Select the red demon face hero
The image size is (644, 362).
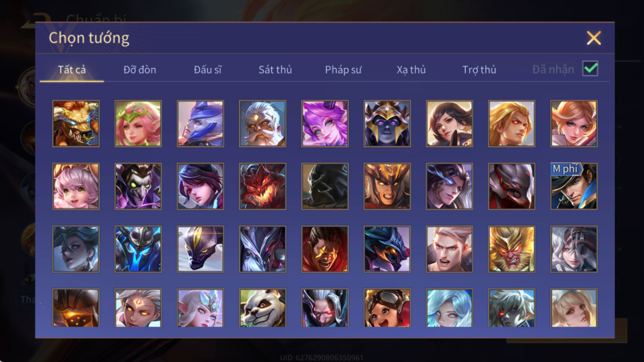(x=263, y=186)
